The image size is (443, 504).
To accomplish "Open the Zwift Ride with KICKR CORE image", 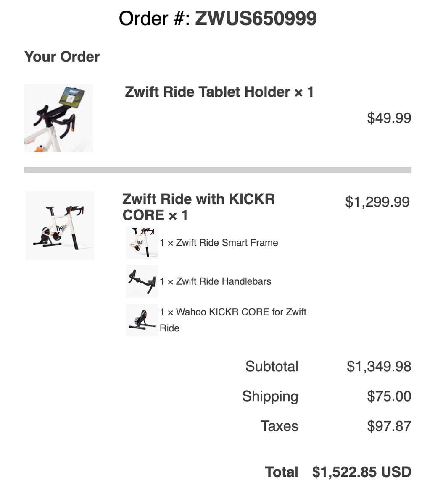I will point(60,225).
